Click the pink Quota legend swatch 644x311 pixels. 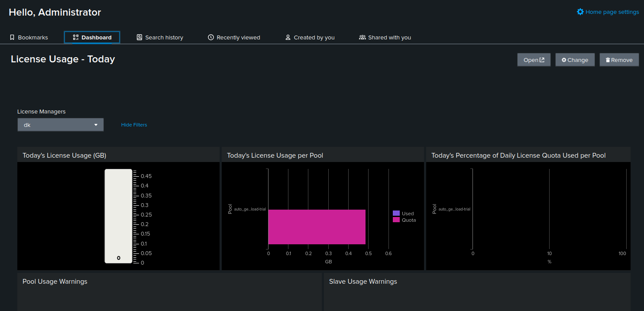point(397,220)
